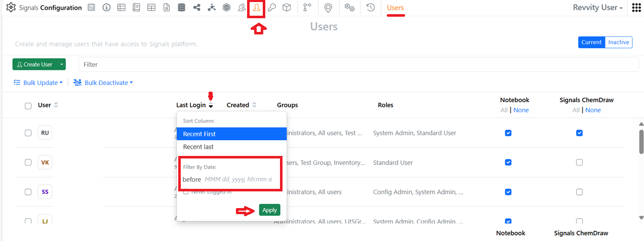Image resolution: width=644 pixels, height=241 pixels.
Task: Open the double gears settings icon
Action: [x=349, y=8]
